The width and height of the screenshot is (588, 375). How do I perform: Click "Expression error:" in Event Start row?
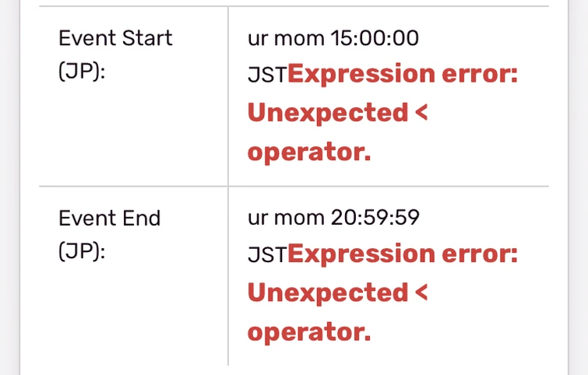pyautogui.click(x=403, y=75)
